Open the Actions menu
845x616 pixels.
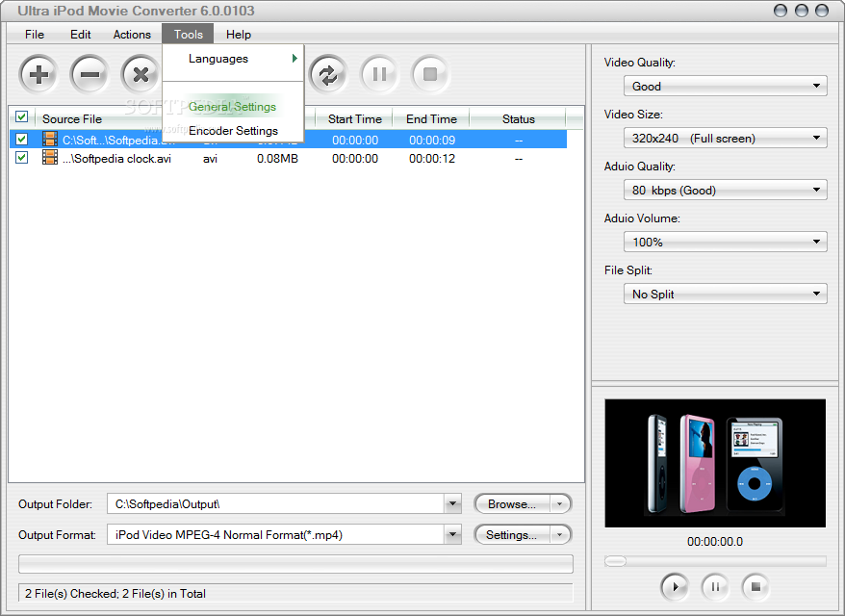(x=132, y=34)
